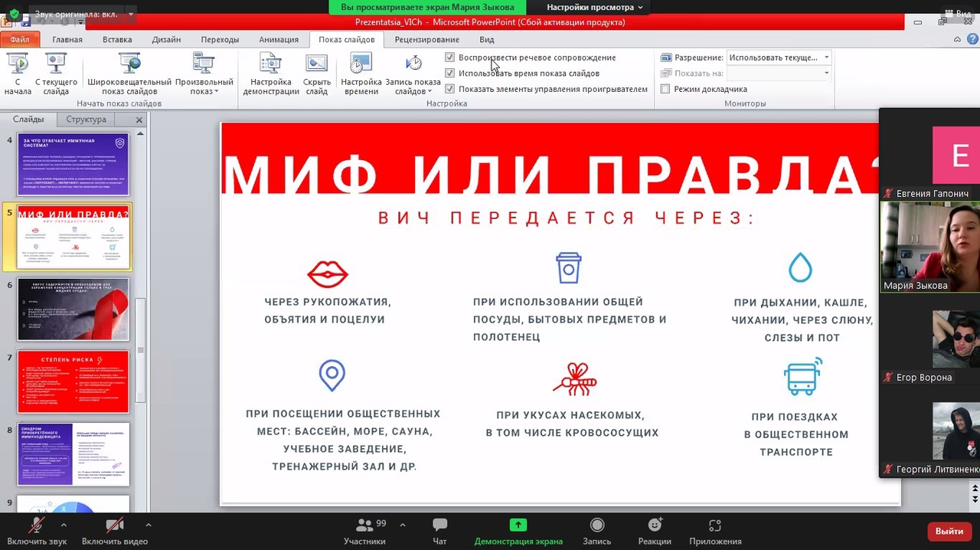This screenshot has height=550, width=980.
Task: Click Share Screen button
Action: [x=518, y=531]
